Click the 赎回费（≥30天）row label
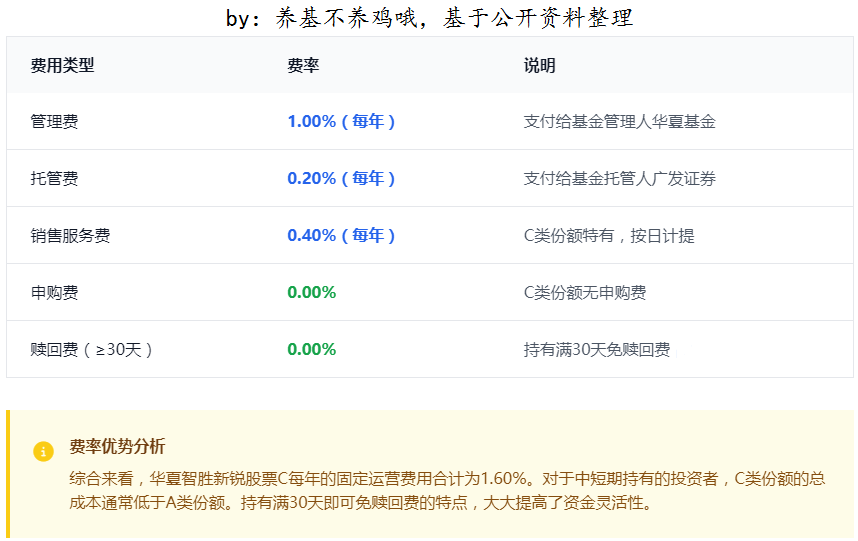This screenshot has width=858, height=541. pyautogui.click(x=92, y=350)
